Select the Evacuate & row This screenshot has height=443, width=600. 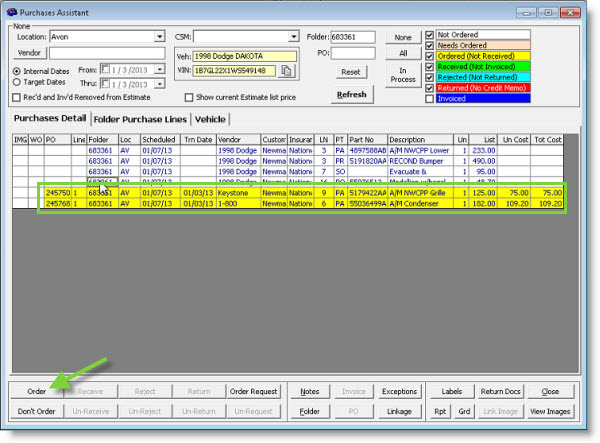(287, 172)
